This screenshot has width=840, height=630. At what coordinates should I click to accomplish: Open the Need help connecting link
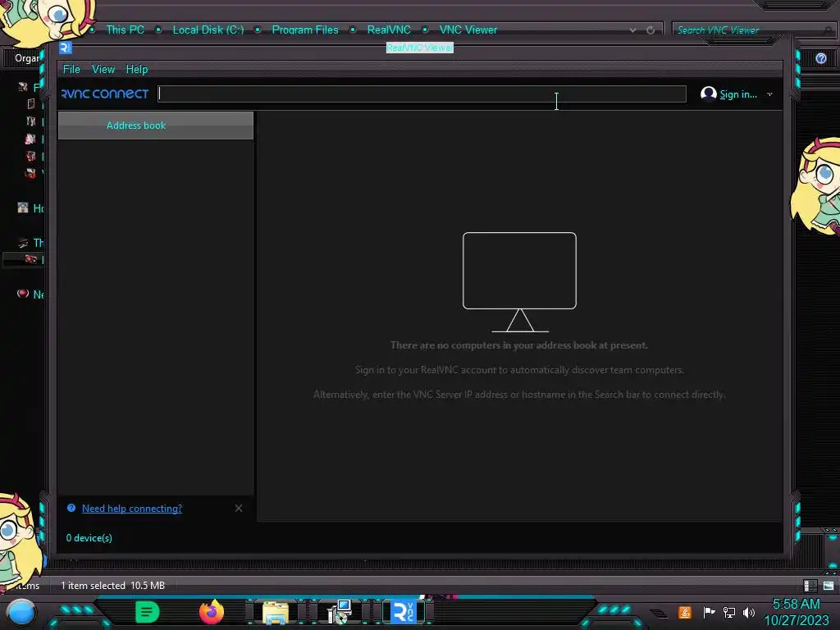click(x=132, y=509)
